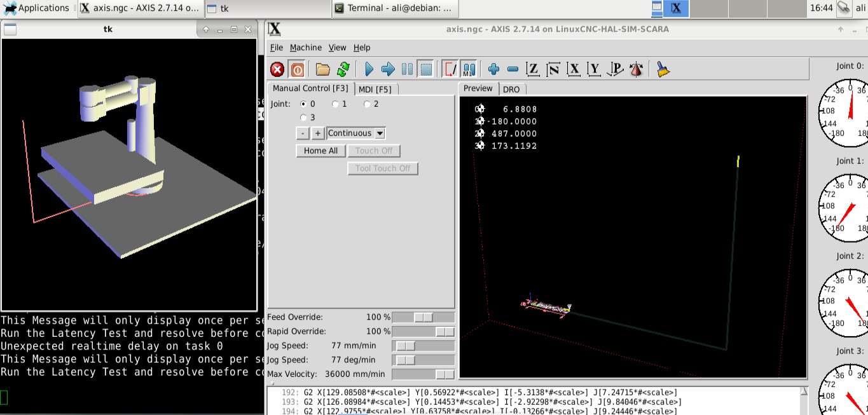Select joint 0 radio button
Screen dimensions: 868x415
point(303,104)
